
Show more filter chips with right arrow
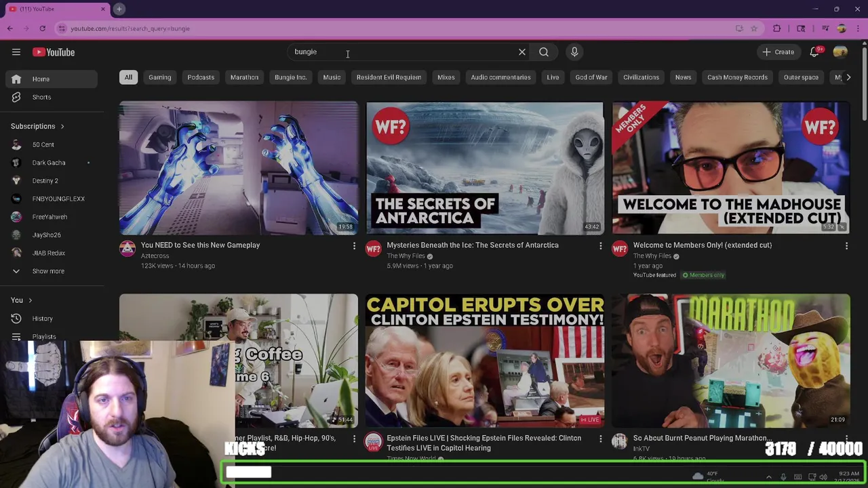(848, 77)
